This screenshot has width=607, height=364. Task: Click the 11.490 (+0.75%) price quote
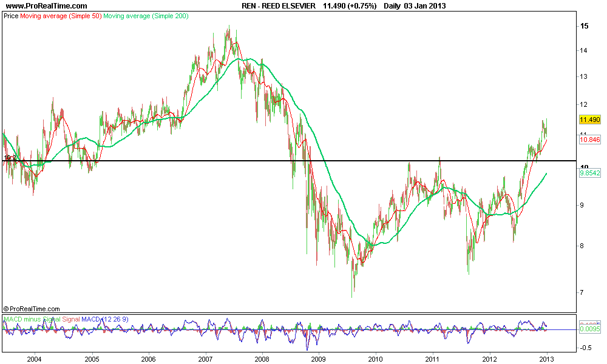(x=350, y=6)
